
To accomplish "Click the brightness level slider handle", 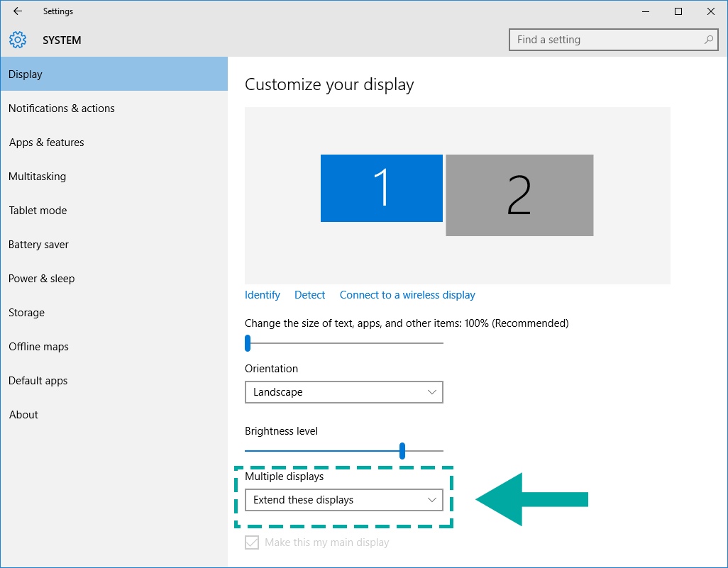I will point(402,450).
